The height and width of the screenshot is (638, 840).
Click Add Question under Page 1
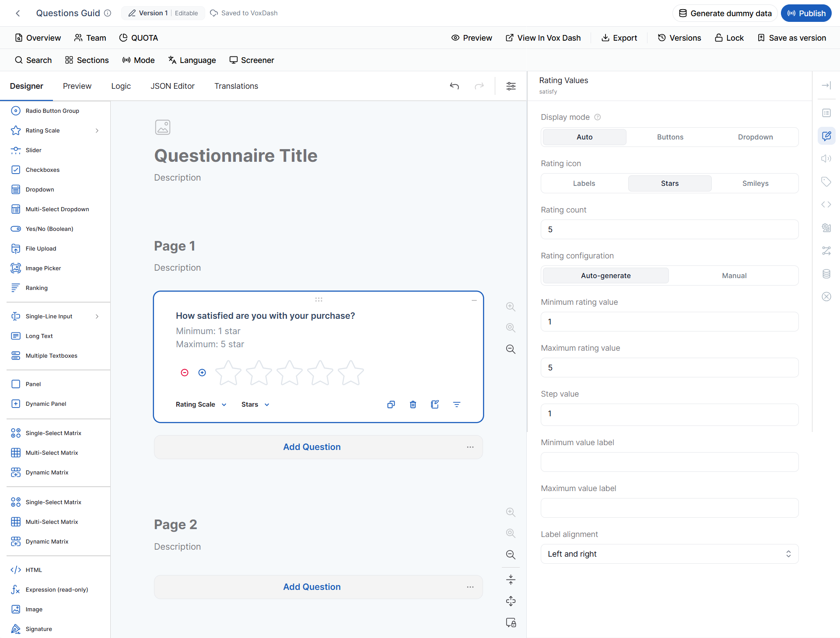(x=312, y=447)
